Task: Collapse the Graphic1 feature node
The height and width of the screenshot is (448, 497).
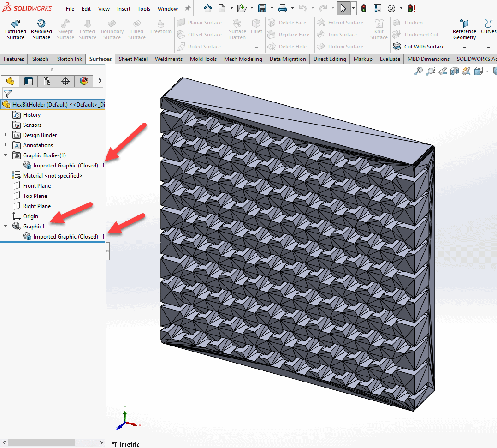Action: 6,226
